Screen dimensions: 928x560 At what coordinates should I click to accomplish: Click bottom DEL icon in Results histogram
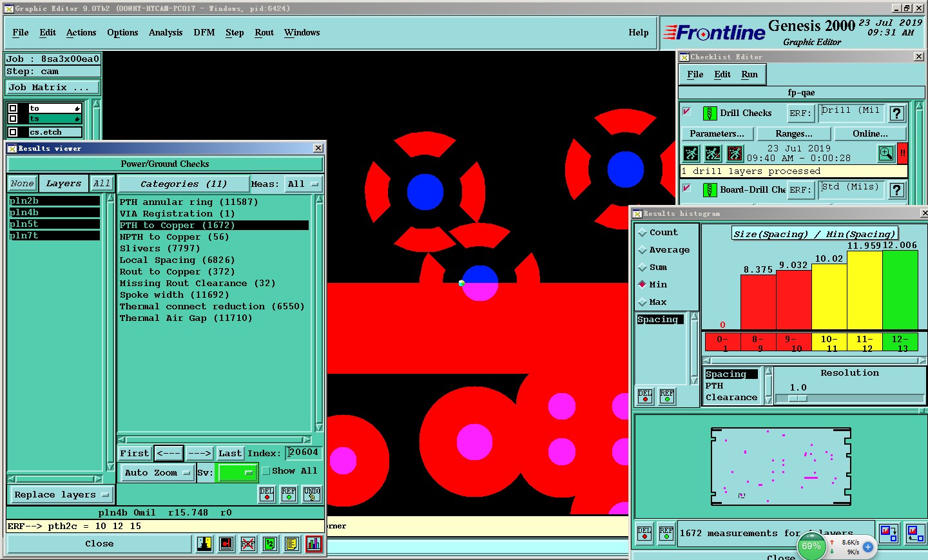point(644,534)
